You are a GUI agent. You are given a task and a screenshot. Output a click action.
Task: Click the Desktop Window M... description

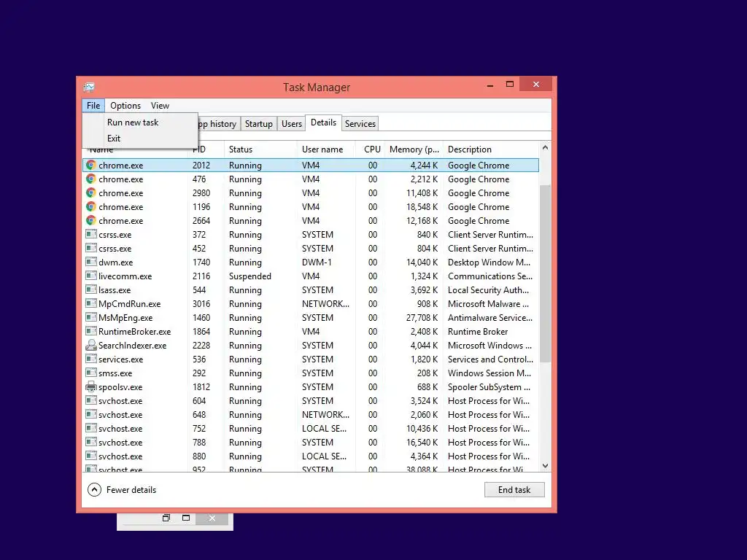tap(489, 262)
